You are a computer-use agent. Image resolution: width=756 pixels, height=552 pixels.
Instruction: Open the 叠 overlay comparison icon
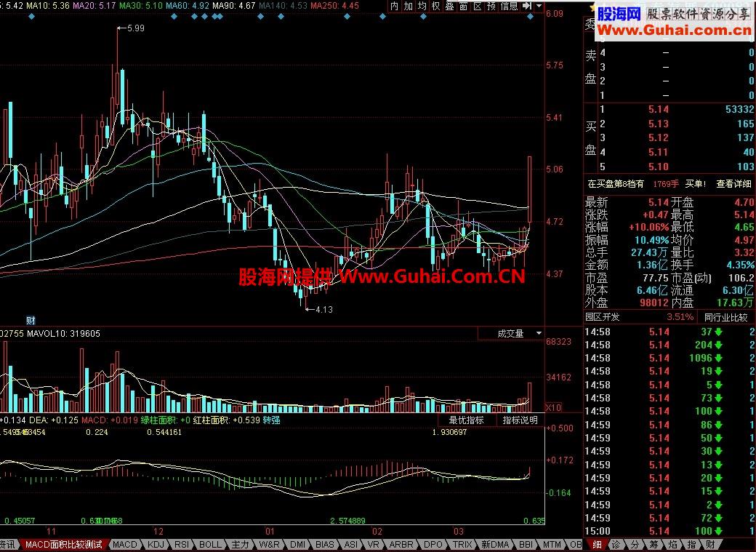[448, 6]
